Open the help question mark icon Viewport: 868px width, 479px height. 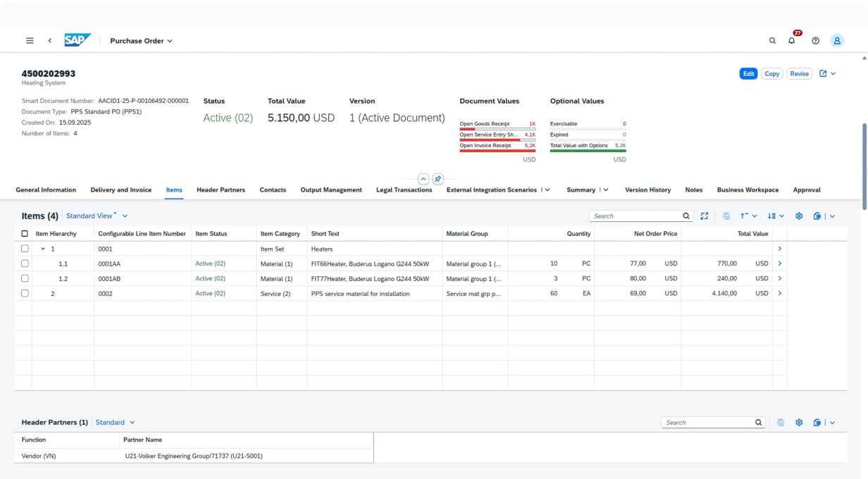click(x=815, y=41)
